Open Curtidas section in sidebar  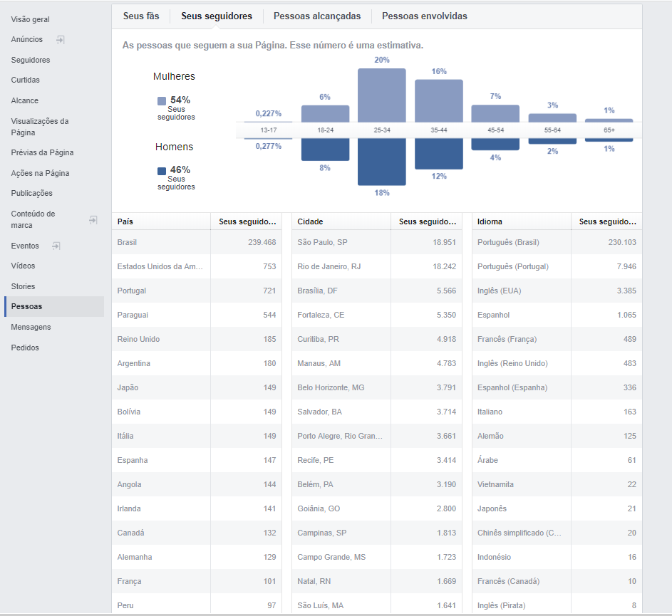tap(26, 80)
